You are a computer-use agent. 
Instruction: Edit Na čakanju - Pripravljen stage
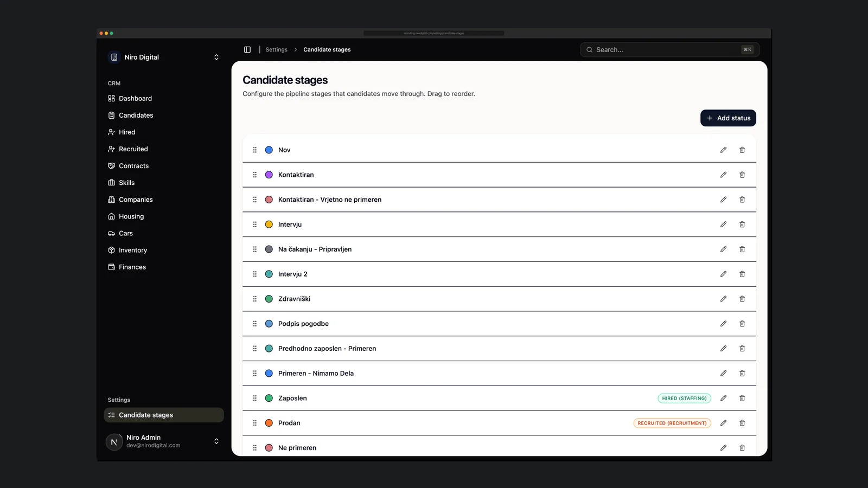[723, 249]
